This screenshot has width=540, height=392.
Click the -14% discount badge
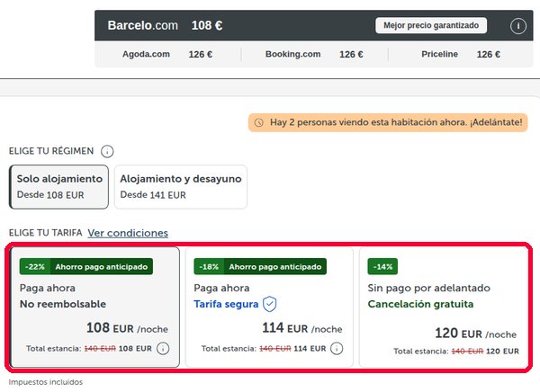[382, 267]
